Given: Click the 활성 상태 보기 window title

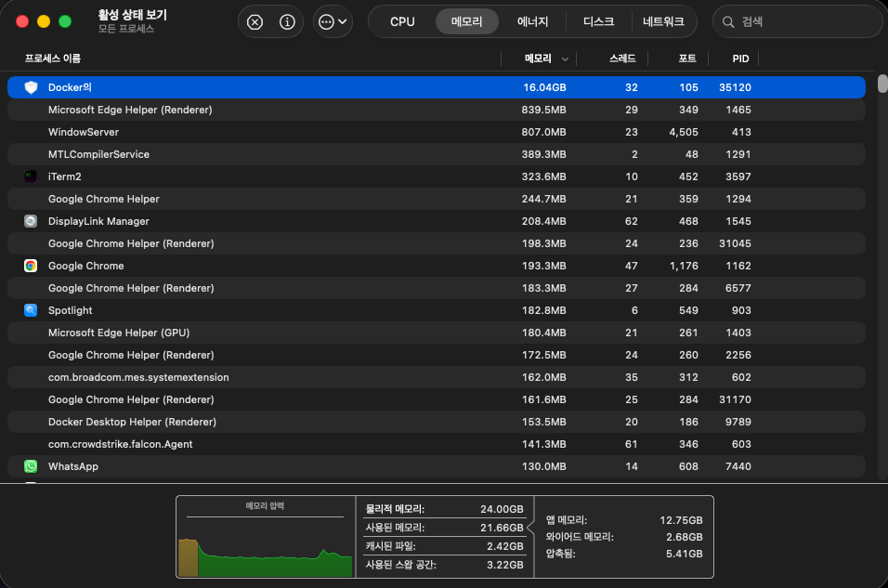Looking at the screenshot, I should pos(133,15).
